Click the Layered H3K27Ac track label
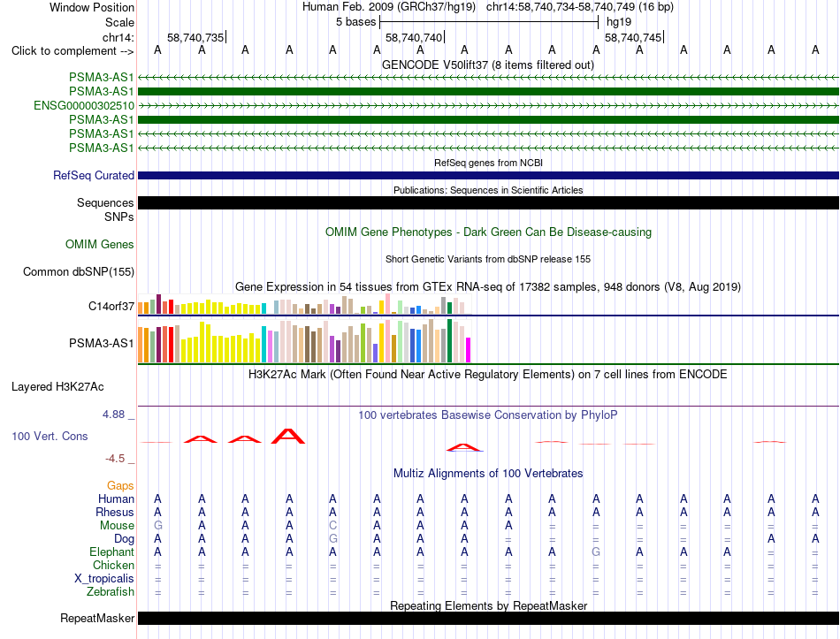The width and height of the screenshot is (840, 639). point(57,387)
